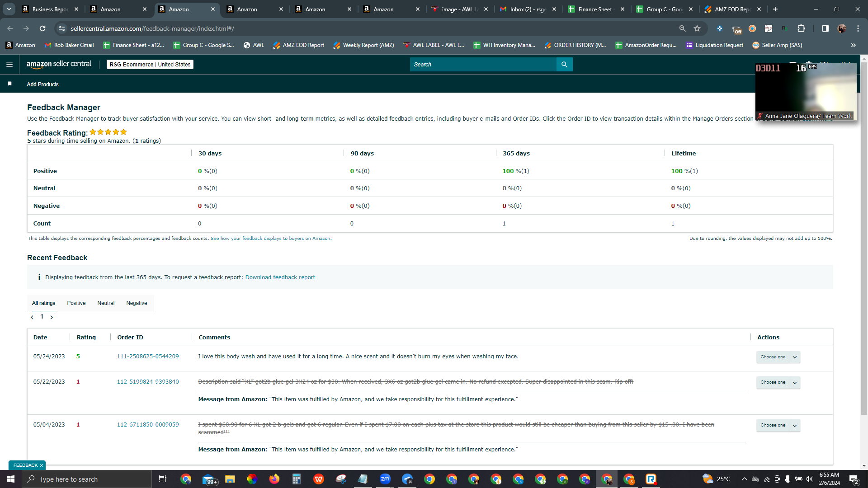Open Calculator from the taskbar
This screenshot has height=488, width=868.
(296, 479)
